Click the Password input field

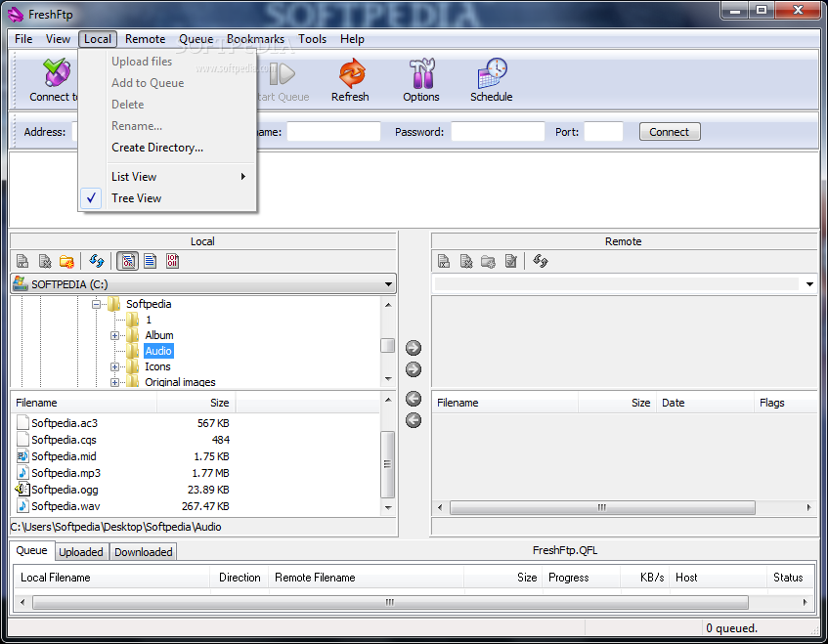(498, 132)
